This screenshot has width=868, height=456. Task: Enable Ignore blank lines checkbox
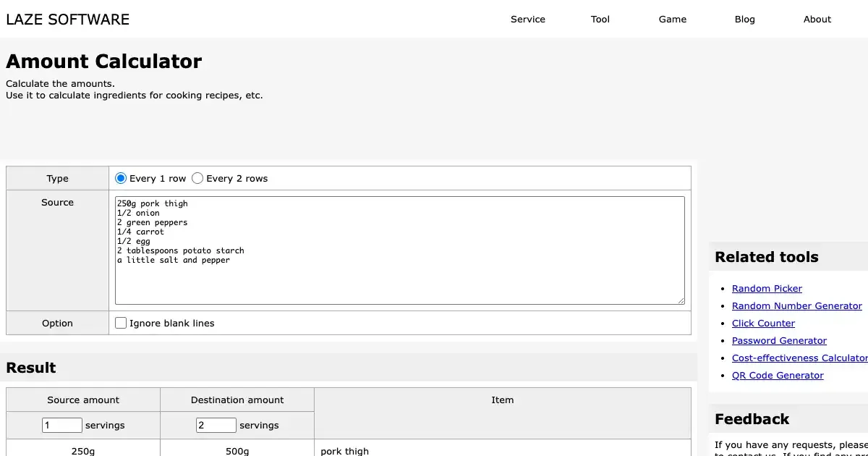click(121, 323)
